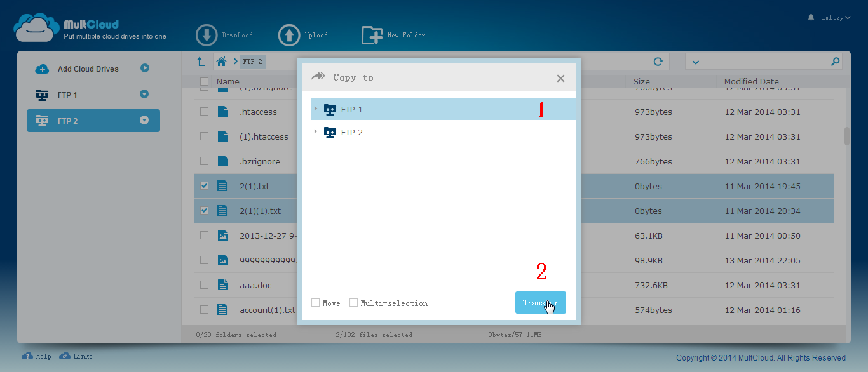Open the Links link
868x372 pixels.
[76, 356]
